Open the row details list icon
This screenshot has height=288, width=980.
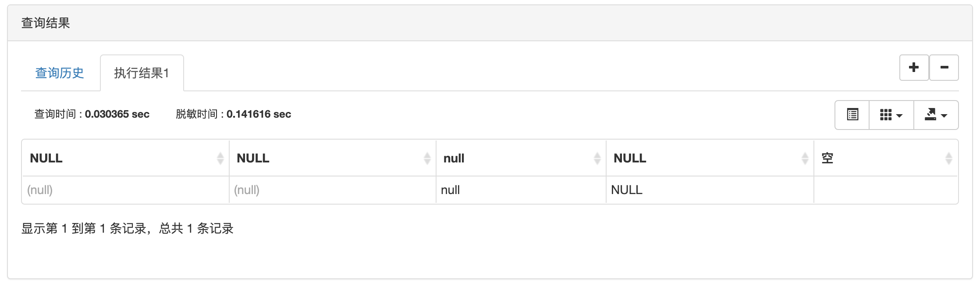852,115
